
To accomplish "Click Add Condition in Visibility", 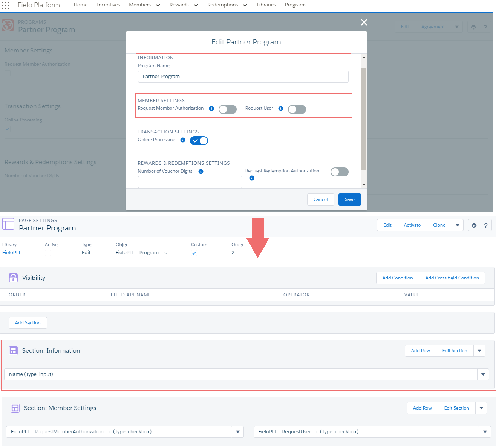I will click(398, 278).
